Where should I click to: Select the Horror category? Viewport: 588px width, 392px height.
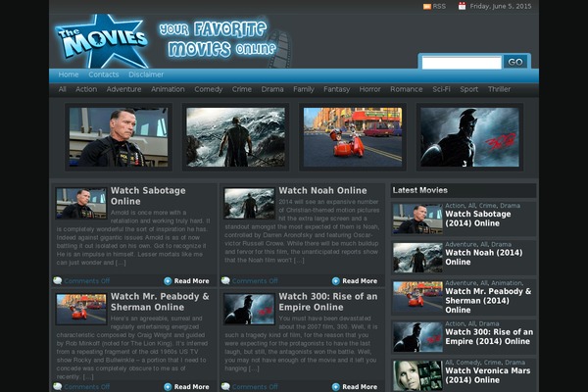(x=369, y=89)
